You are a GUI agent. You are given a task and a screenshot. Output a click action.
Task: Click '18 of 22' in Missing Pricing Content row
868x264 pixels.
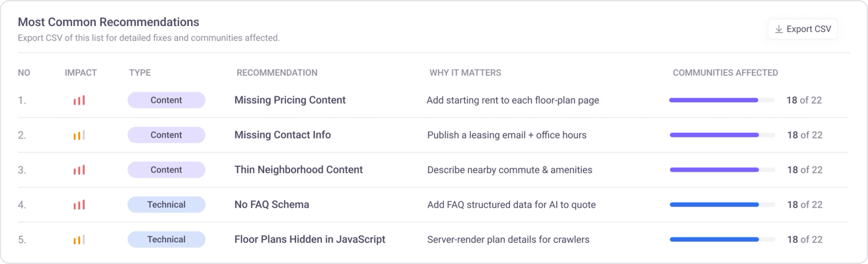coord(805,100)
